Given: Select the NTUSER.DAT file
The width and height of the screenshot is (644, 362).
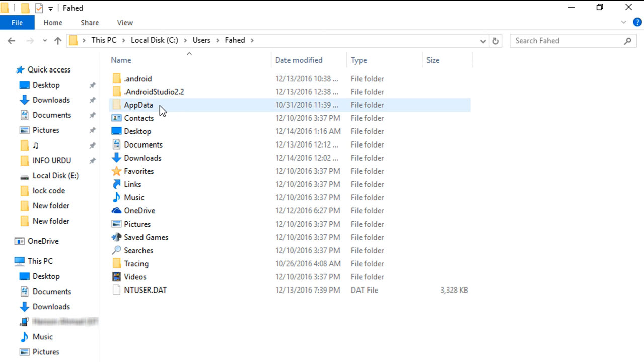Looking at the screenshot, I should point(145,290).
